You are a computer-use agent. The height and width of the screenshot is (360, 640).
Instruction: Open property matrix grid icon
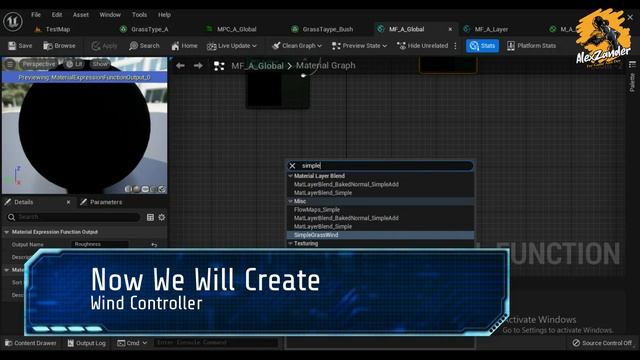click(150, 218)
